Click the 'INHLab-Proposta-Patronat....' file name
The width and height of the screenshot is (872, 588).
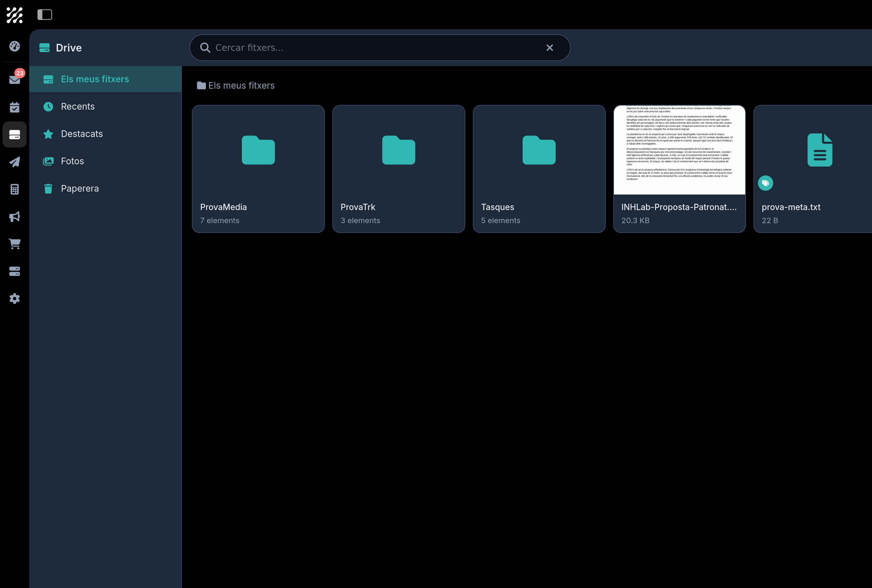(x=679, y=207)
